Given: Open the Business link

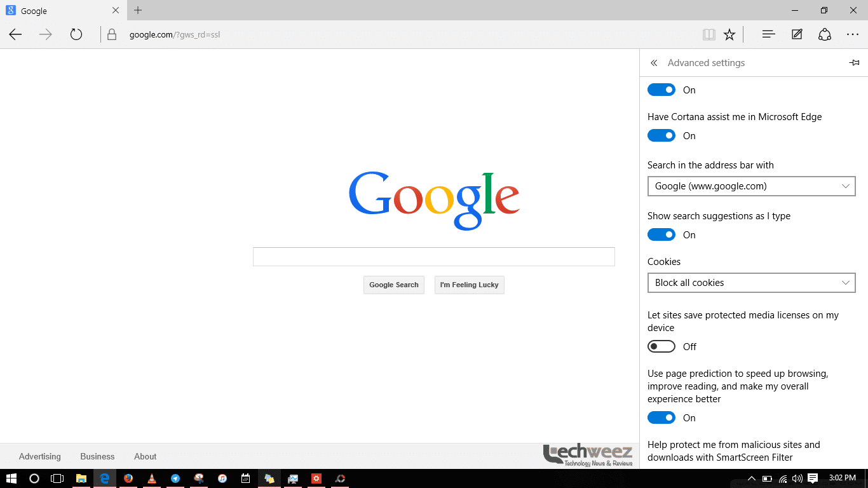Looking at the screenshot, I should (x=97, y=456).
